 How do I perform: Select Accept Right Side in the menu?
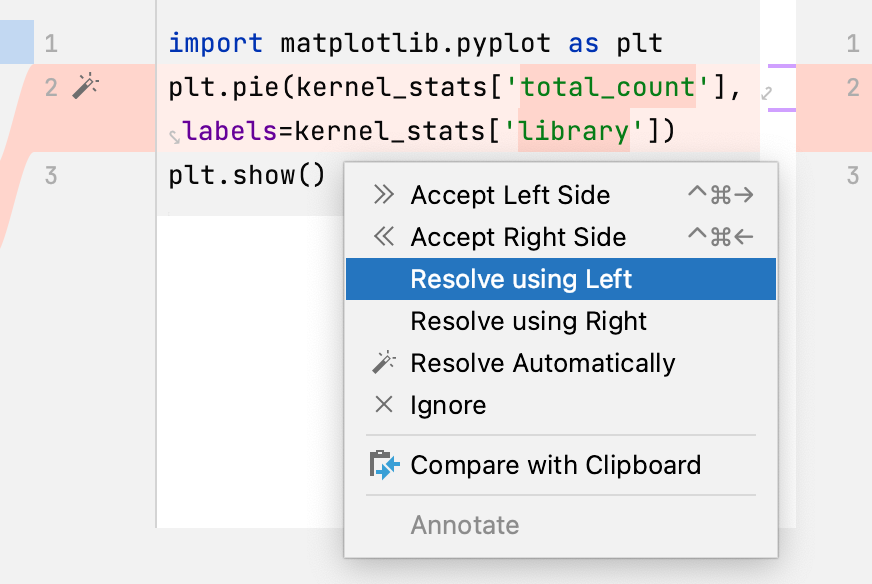(x=518, y=237)
